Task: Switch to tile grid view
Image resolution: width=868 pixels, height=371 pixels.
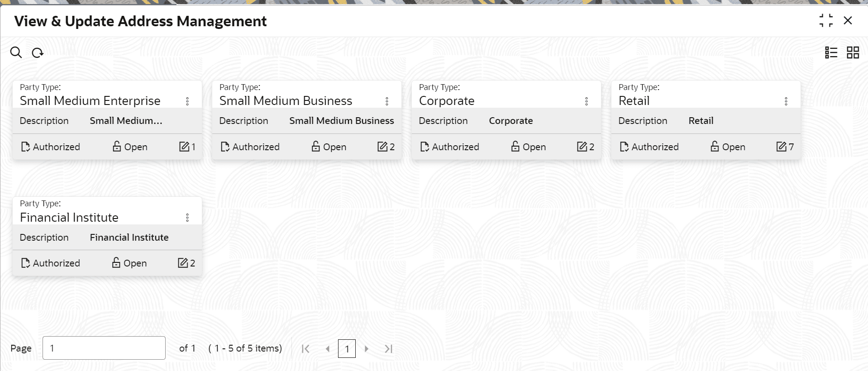Action: click(853, 52)
